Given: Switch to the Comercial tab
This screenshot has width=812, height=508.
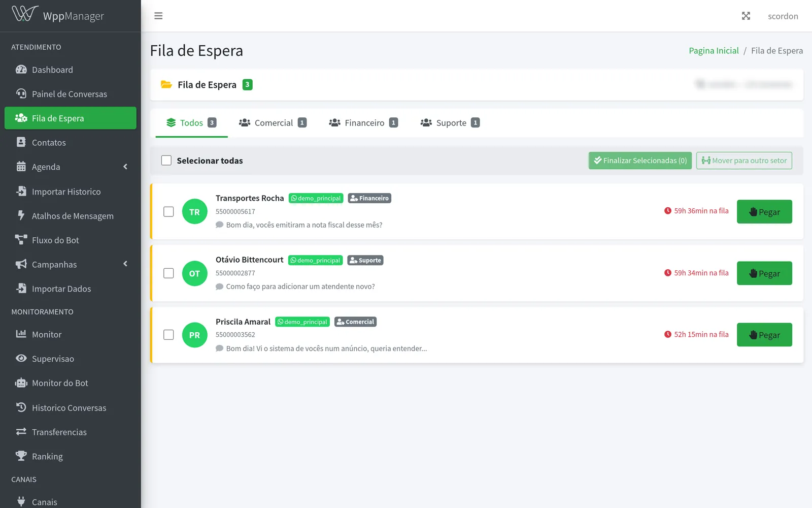Looking at the screenshot, I should (x=273, y=123).
